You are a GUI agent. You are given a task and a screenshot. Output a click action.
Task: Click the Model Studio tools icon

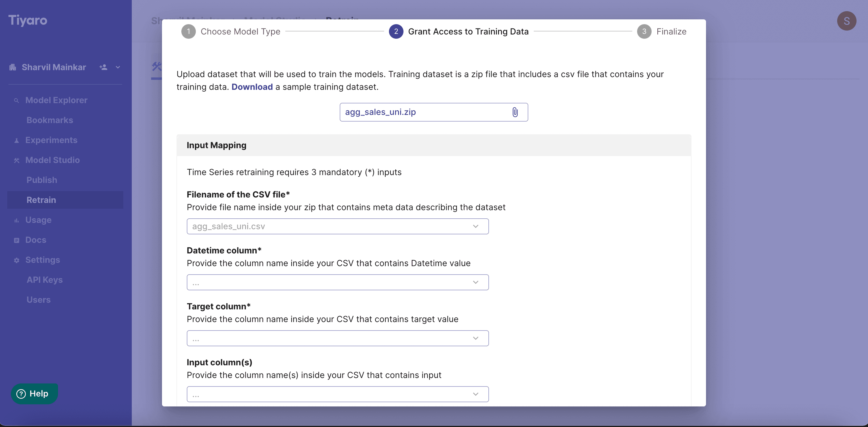tap(16, 160)
